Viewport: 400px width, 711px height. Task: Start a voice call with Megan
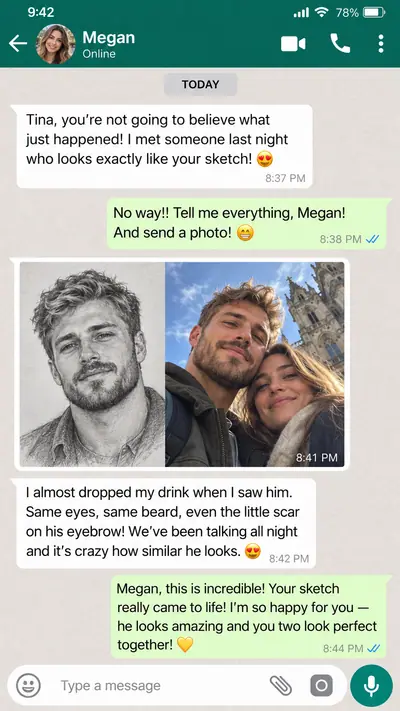tap(340, 44)
